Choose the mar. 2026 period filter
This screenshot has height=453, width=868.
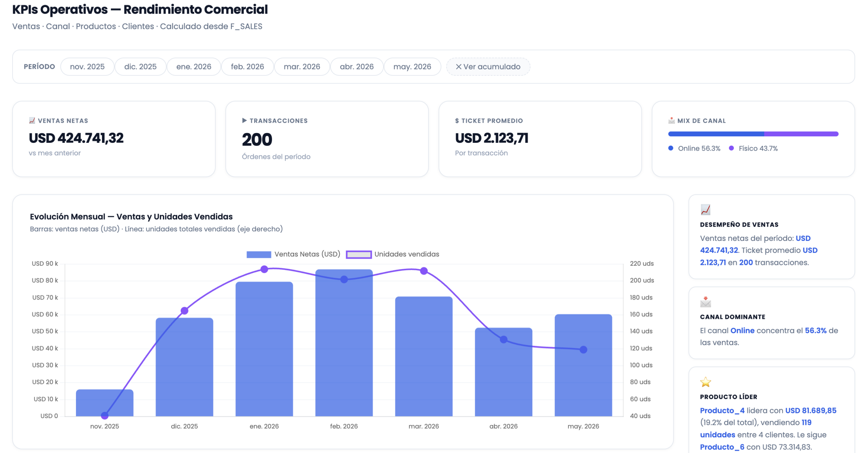tap(302, 67)
